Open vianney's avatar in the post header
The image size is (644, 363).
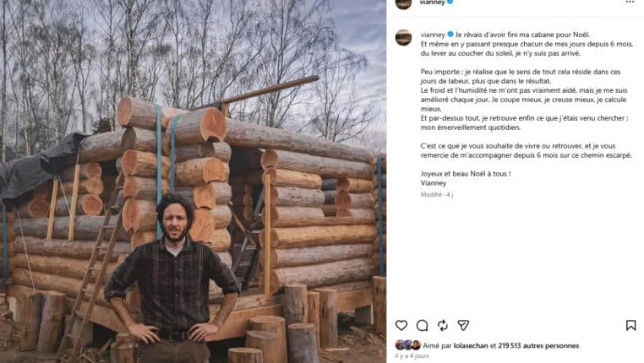click(403, 4)
